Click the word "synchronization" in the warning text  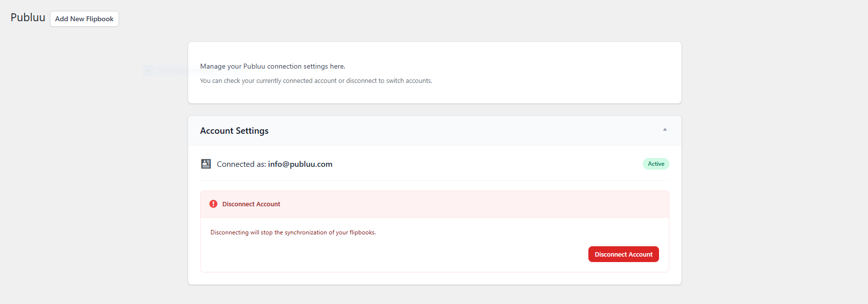[x=306, y=232]
